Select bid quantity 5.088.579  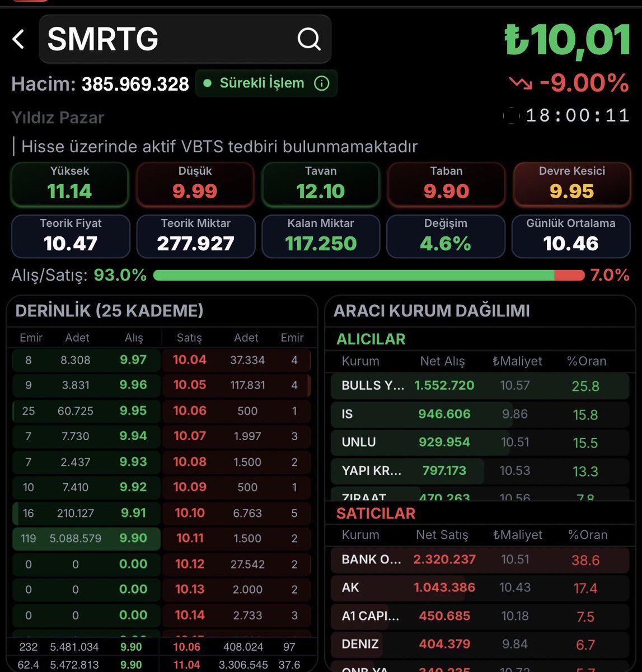pos(76,539)
